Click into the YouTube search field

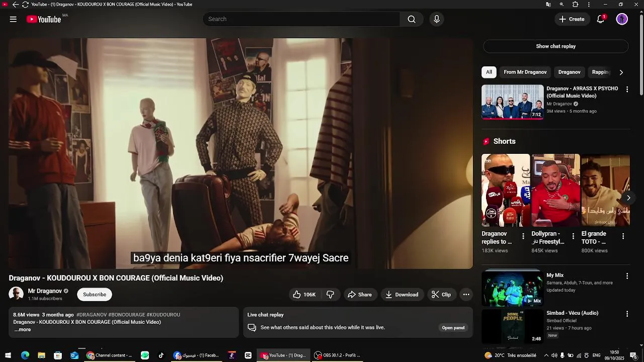coord(301,19)
